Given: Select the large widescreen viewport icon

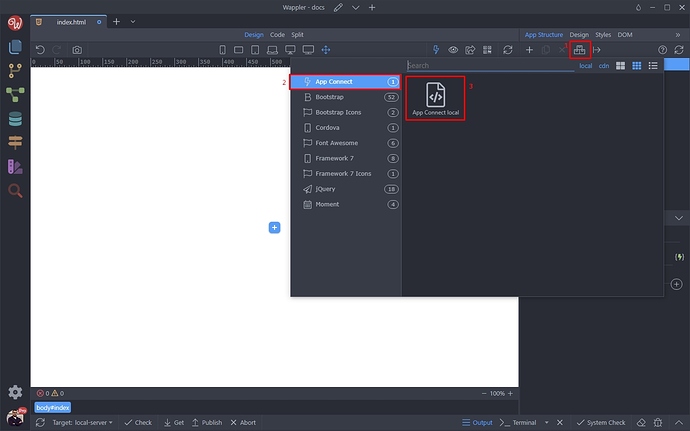Looking at the screenshot, I should 308,50.
